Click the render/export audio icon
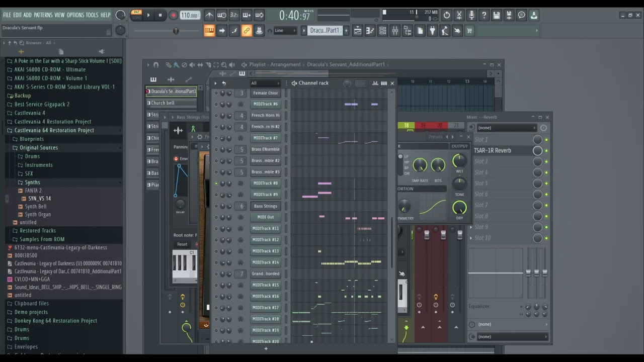The height and width of the screenshot is (362, 644). pos(509,15)
